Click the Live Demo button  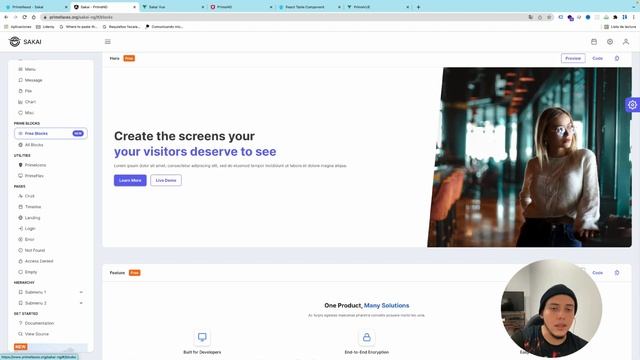click(x=166, y=180)
